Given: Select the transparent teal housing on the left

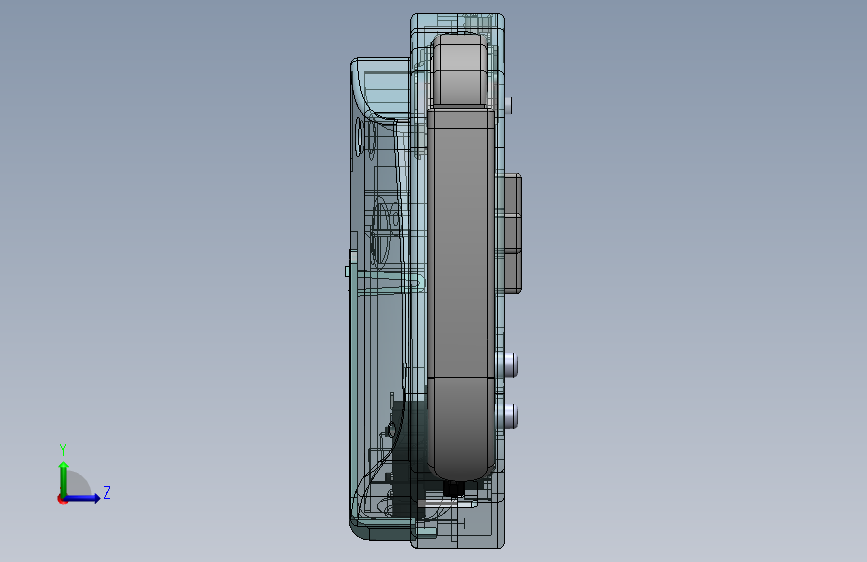Looking at the screenshot, I should 379,299.
